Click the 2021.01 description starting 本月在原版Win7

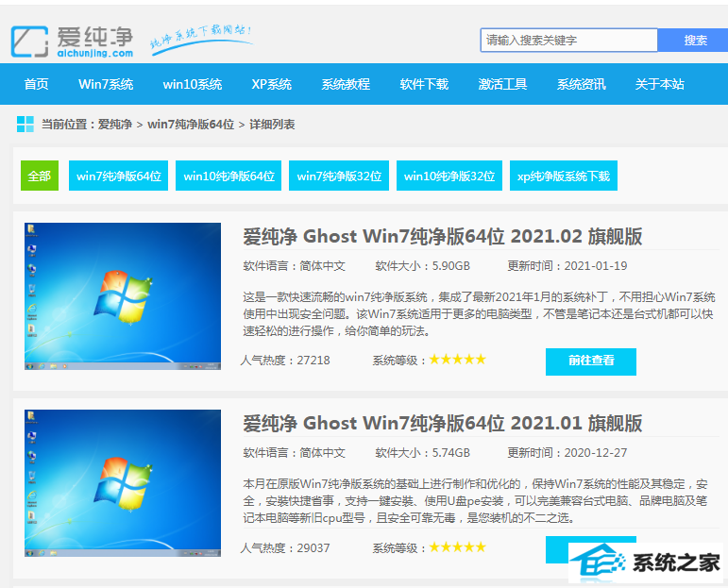point(476,501)
